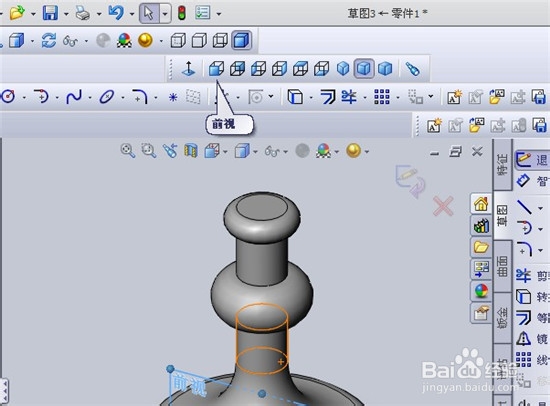Expand the Undo history dropdown arrow
This screenshot has width=550, height=406.
pos(132,14)
